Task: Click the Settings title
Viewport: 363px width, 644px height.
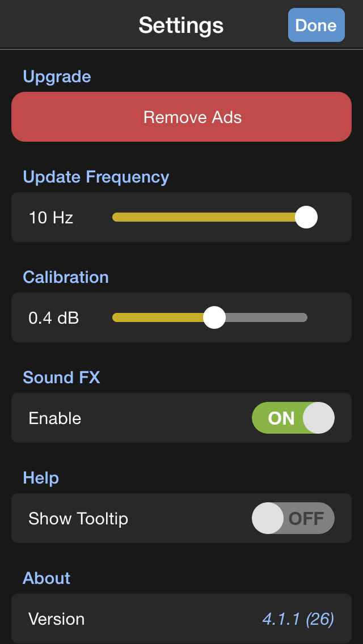Action: click(181, 26)
